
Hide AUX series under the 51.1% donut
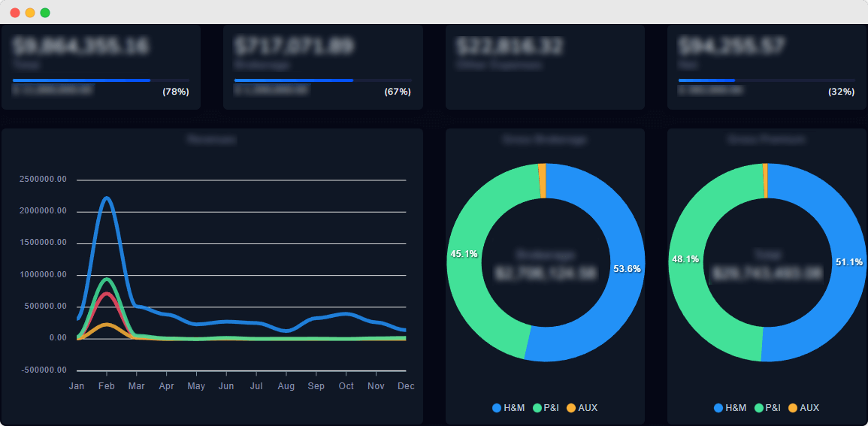[x=803, y=408]
